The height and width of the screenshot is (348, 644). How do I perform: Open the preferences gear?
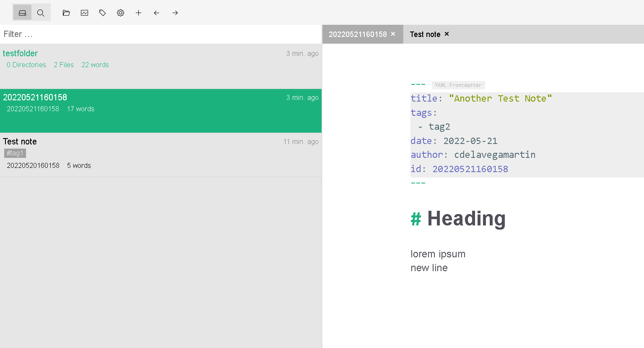120,13
